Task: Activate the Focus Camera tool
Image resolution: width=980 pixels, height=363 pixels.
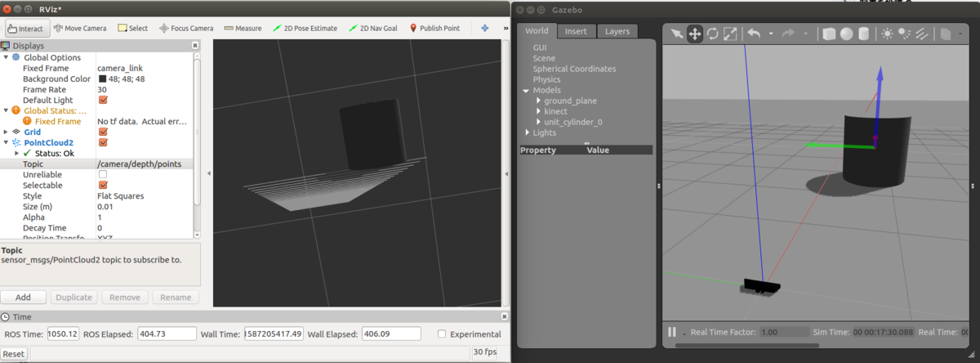Action: pyautogui.click(x=186, y=28)
